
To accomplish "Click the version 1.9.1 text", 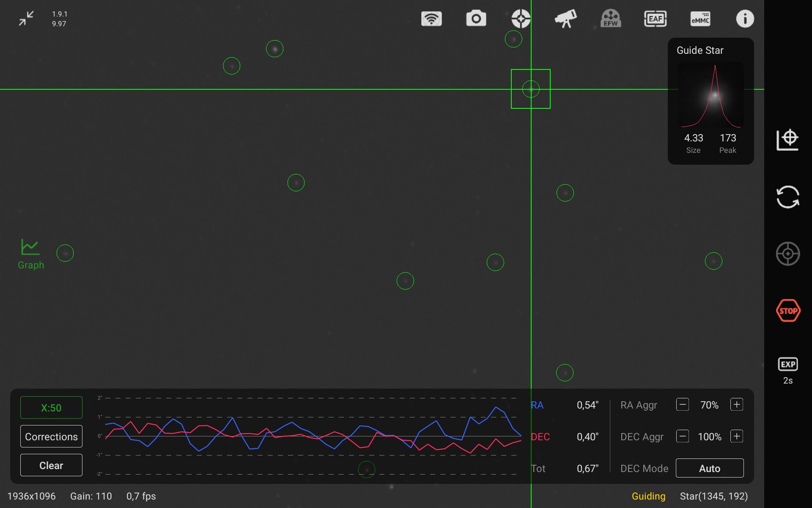I will [60, 14].
